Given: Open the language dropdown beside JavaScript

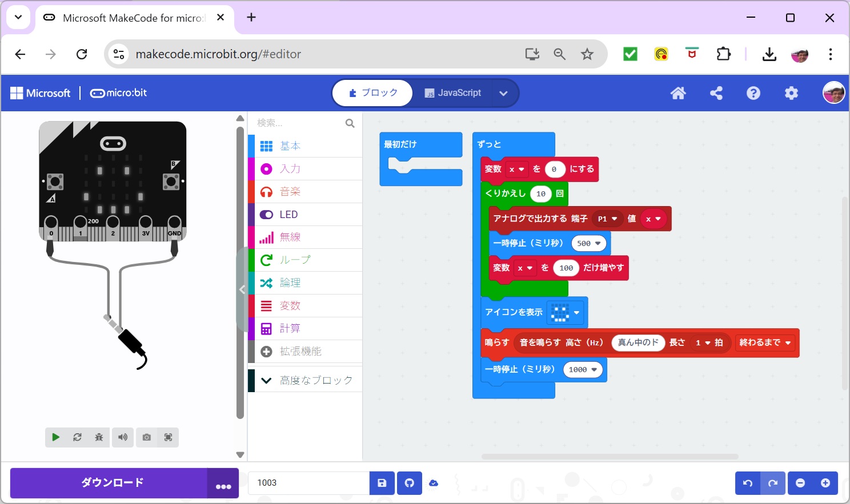Looking at the screenshot, I should pos(503,94).
